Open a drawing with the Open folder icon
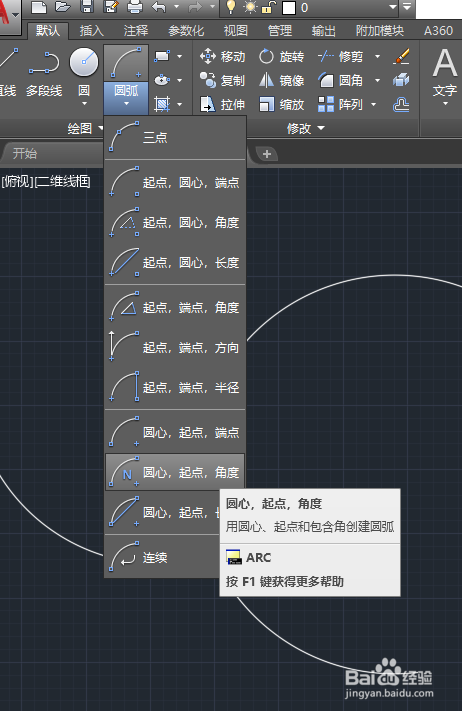 (63, 7)
